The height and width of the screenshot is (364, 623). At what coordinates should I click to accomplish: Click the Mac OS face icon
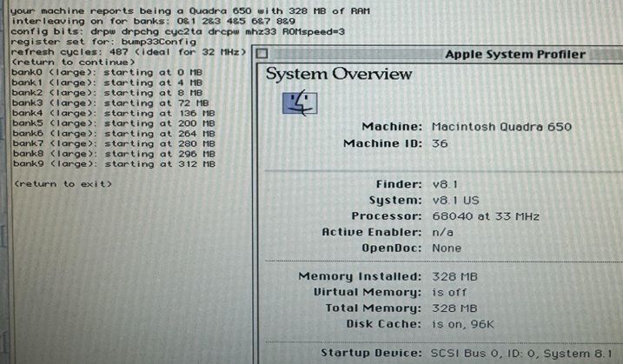coord(301,103)
